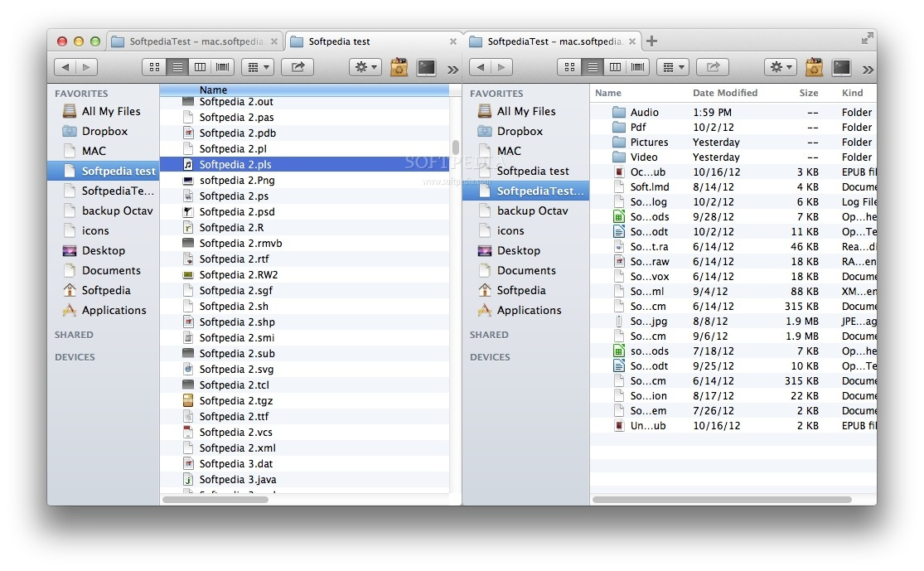Select the Softpedia 2.tgz archive icon
The height and width of the screenshot is (571, 924).
[188, 401]
